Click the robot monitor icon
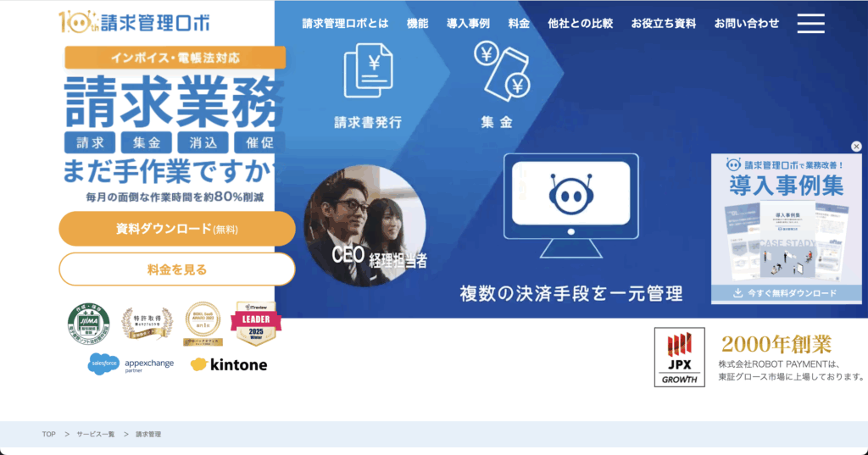This screenshot has width=868, height=455. (x=570, y=206)
